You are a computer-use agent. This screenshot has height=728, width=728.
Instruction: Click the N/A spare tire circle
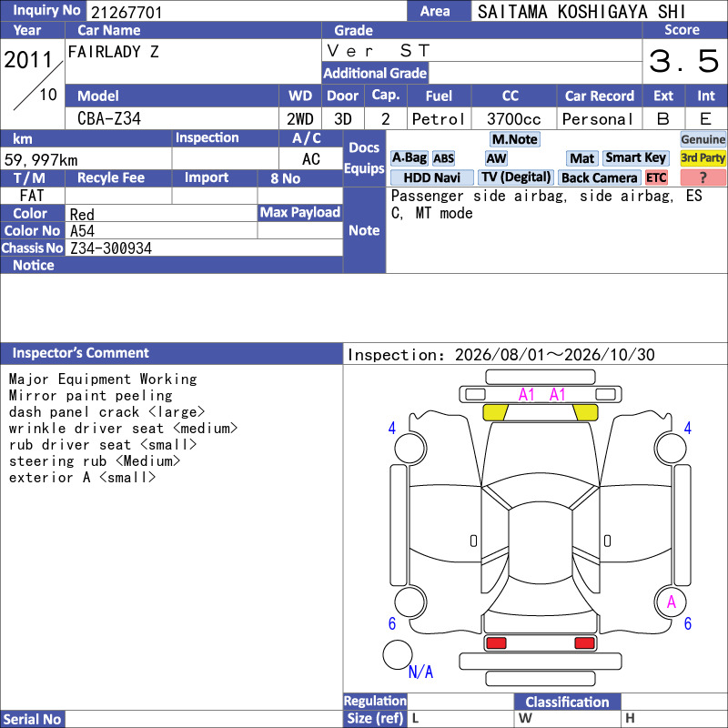[x=398, y=654]
